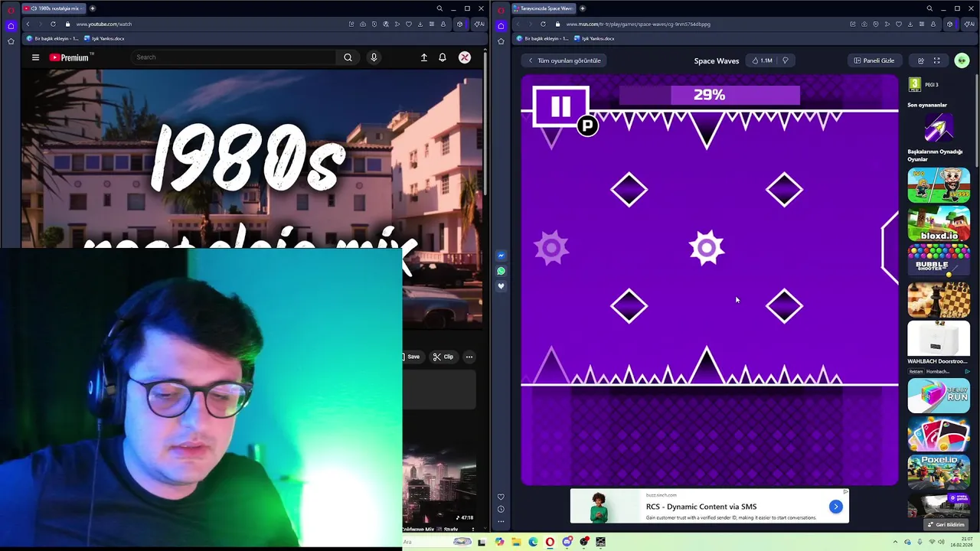Focus the YouTube Search box
The width and height of the screenshot is (980, 551).
coord(234,57)
